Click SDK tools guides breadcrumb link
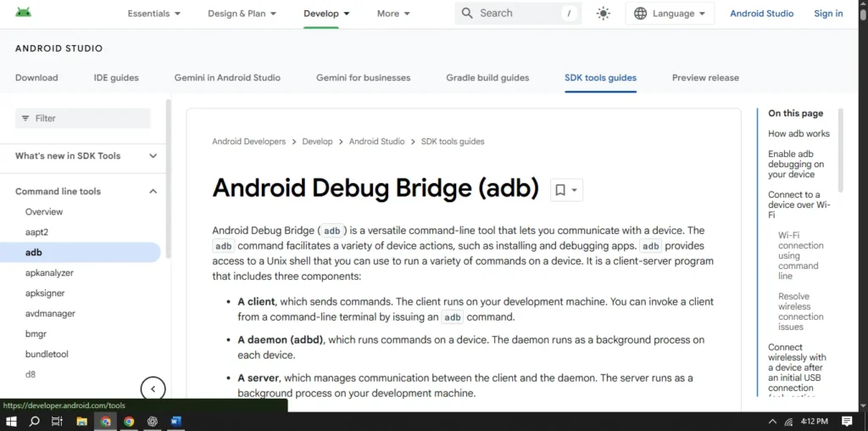The image size is (868, 431). pyautogui.click(x=453, y=142)
